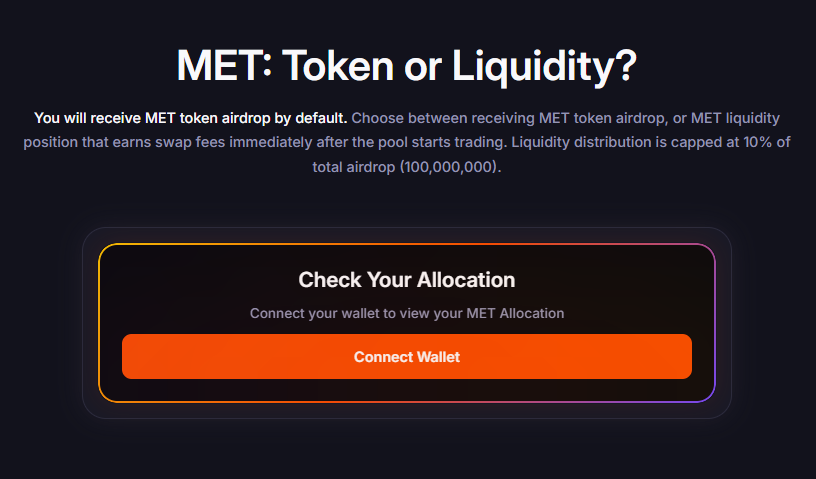Click the "Check Your Allocation" card title

[x=407, y=280]
